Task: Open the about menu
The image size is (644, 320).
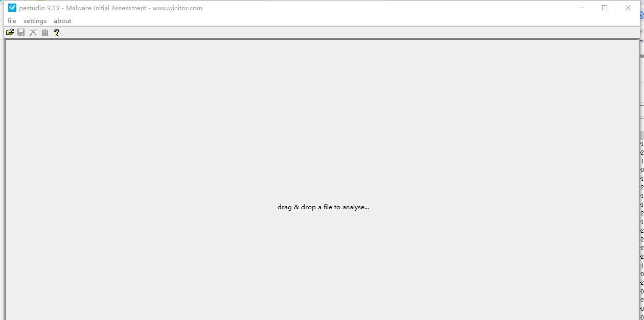Action: [62, 20]
